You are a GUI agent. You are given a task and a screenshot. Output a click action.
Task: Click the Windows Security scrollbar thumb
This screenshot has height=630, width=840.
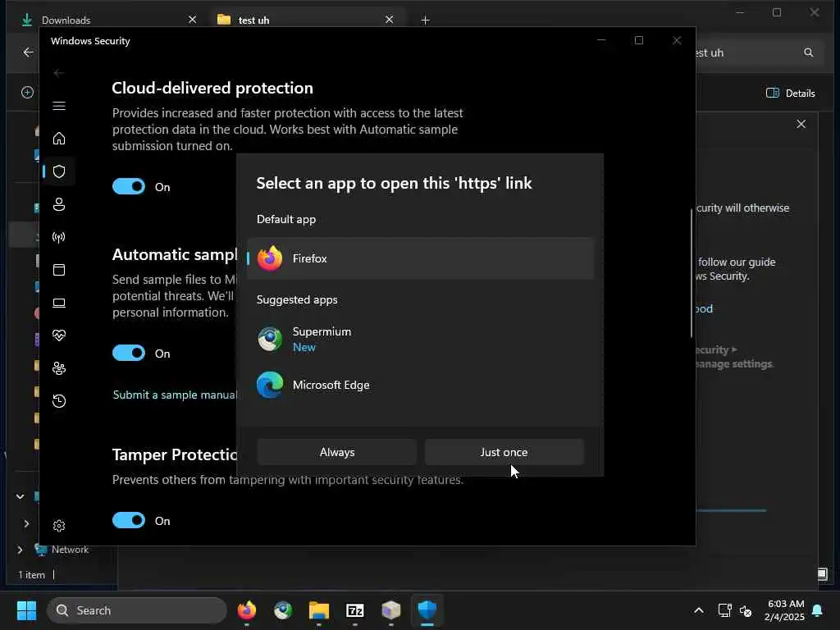[691, 273]
